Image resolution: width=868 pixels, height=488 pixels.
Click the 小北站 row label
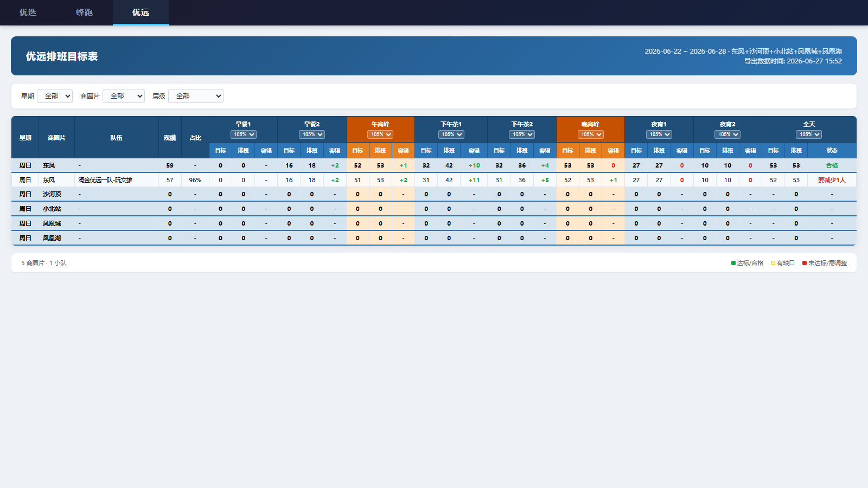(x=52, y=209)
